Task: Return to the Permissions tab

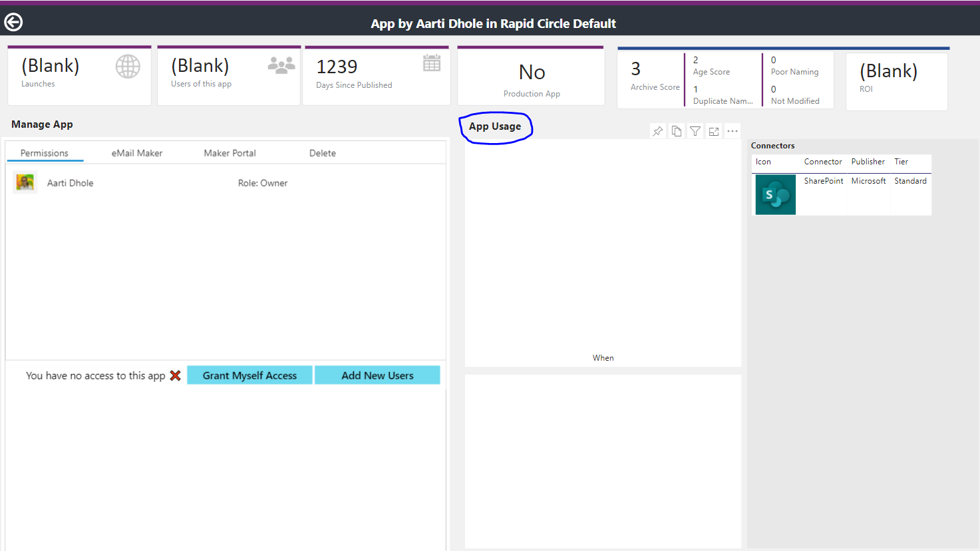Action: (x=44, y=152)
